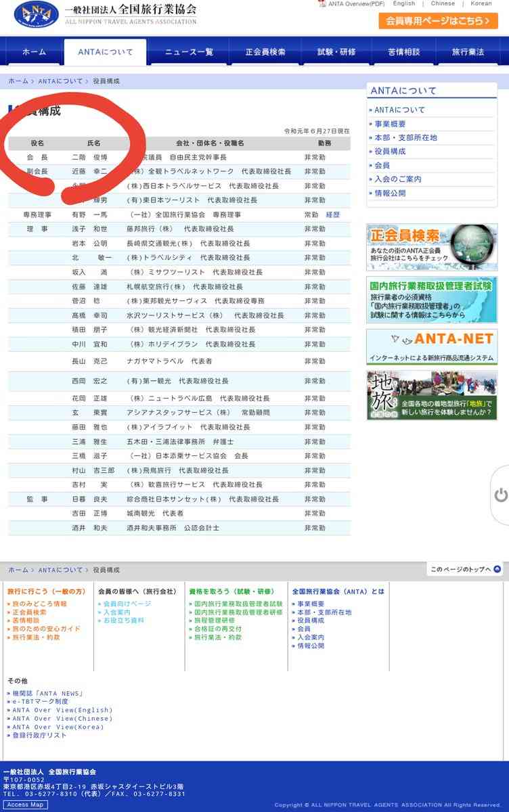Click 国内旅行業務取扱管理者試験 banner

(x=432, y=300)
